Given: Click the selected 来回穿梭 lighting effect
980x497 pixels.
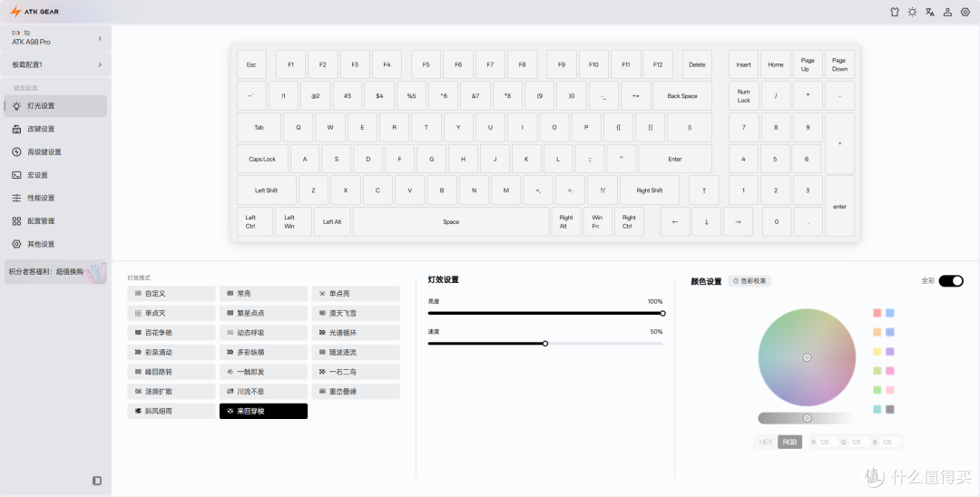Looking at the screenshot, I should tap(263, 412).
